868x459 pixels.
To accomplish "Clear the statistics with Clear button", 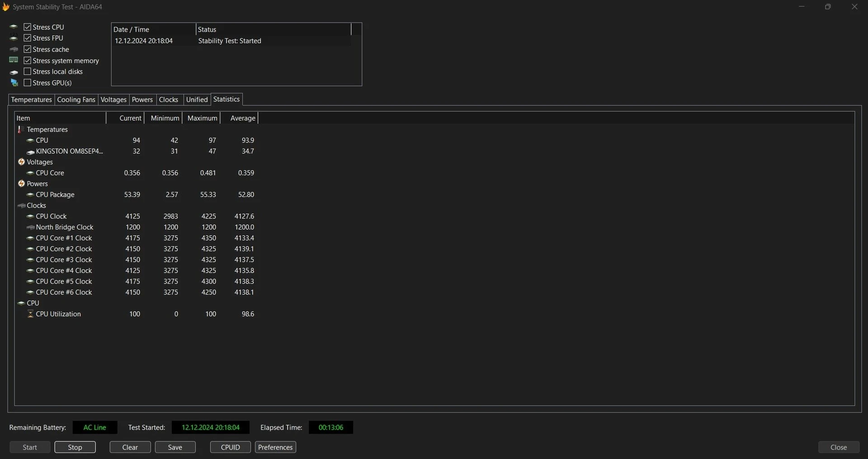I will [x=130, y=447].
